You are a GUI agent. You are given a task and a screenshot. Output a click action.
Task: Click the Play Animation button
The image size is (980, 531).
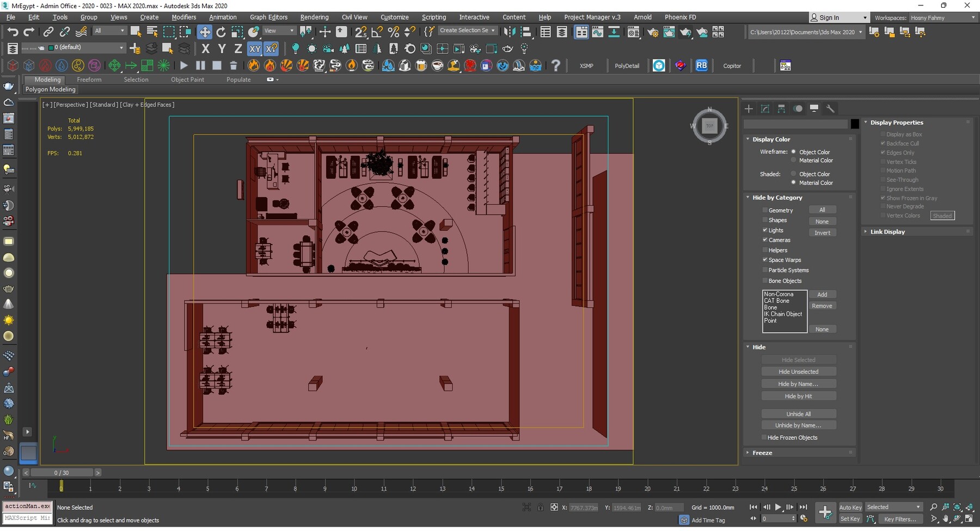tap(778, 507)
